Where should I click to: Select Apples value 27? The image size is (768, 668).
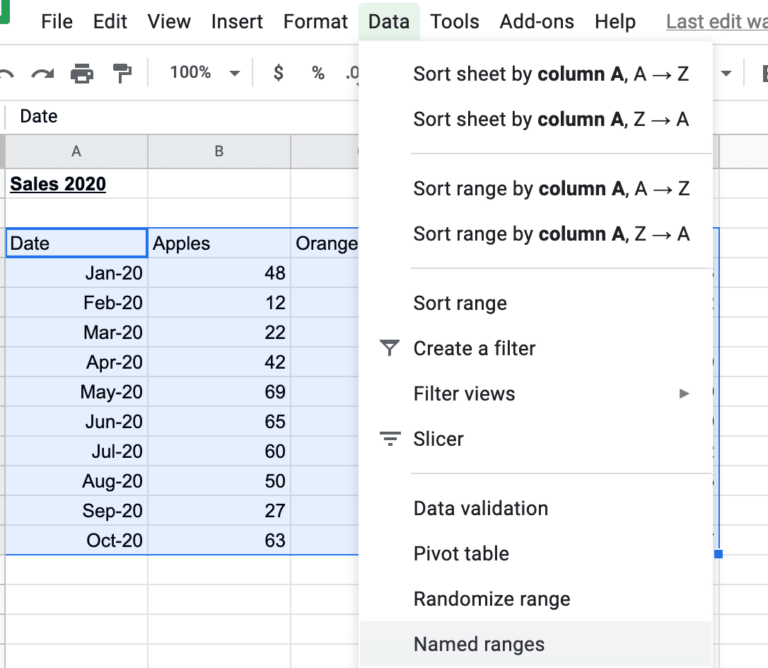(219, 510)
